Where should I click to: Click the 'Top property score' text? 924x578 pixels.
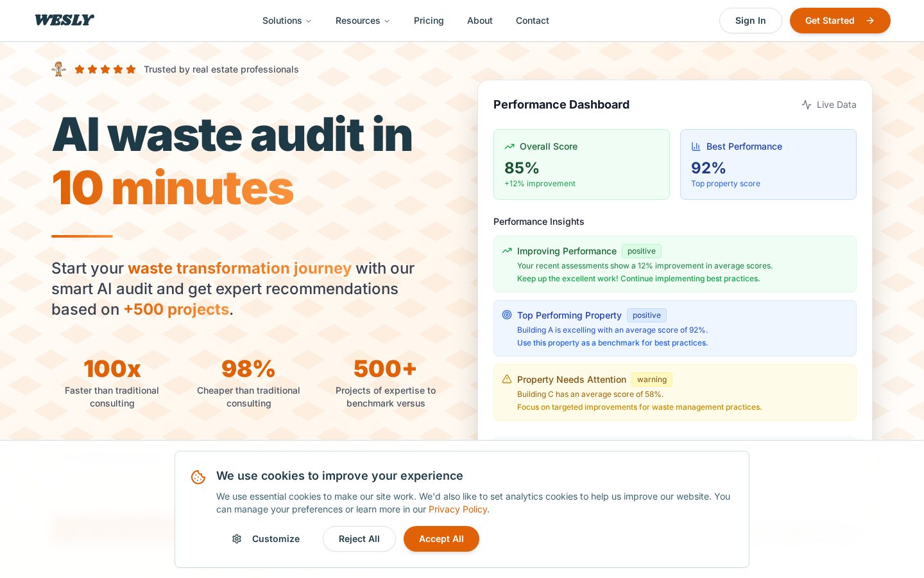(x=726, y=184)
